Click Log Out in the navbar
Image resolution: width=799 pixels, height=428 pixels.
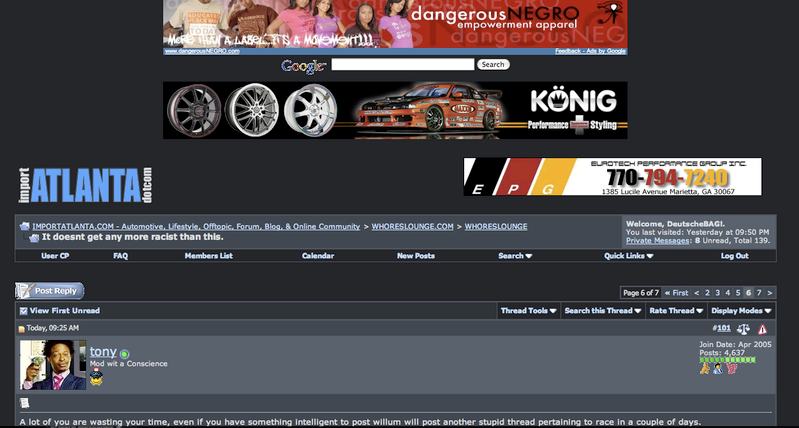point(734,256)
